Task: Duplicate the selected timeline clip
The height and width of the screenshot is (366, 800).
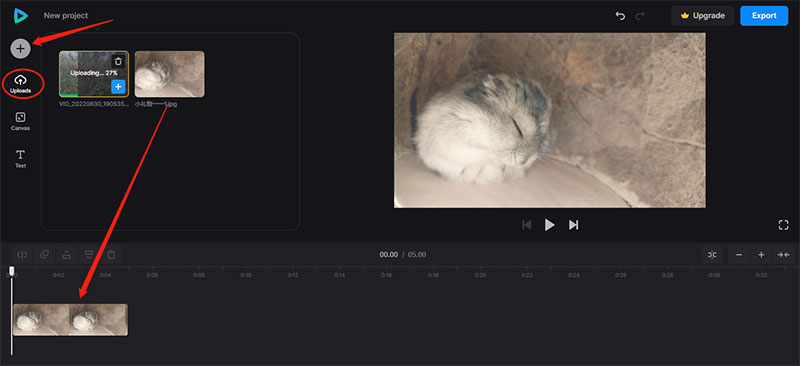Action: (44, 254)
